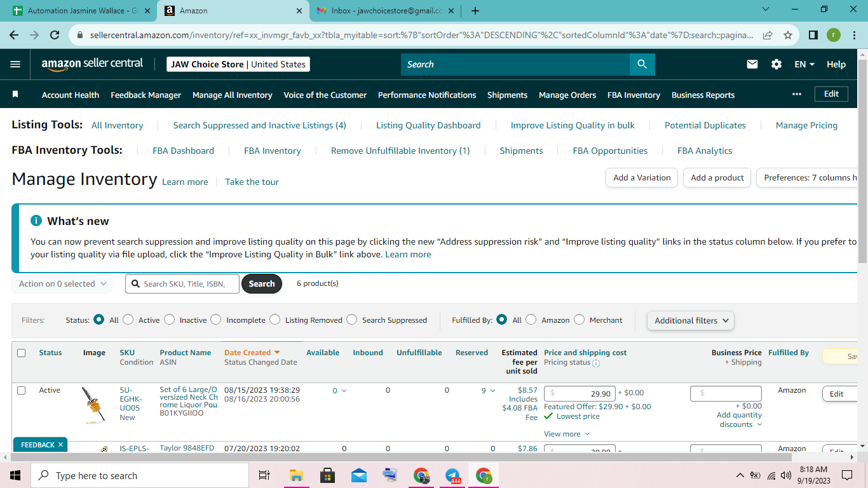Open the messages envelope icon
This screenshot has width=868, height=488.
752,64
